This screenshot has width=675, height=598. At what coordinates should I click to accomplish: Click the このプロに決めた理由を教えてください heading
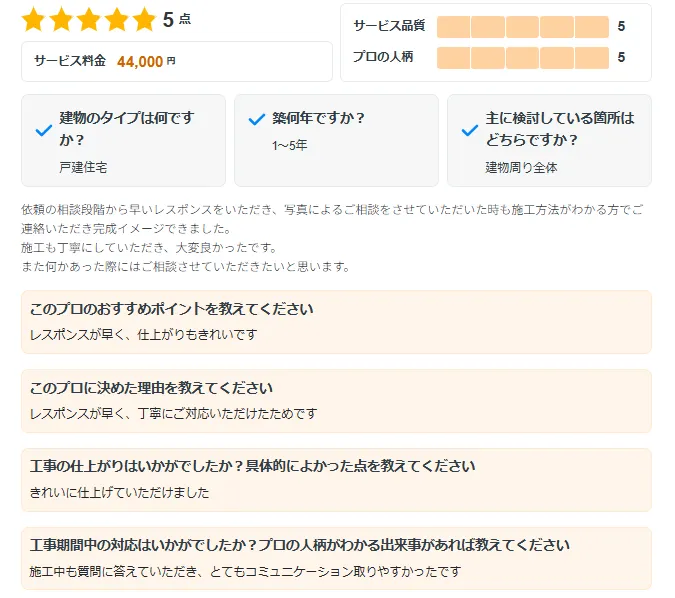151,387
